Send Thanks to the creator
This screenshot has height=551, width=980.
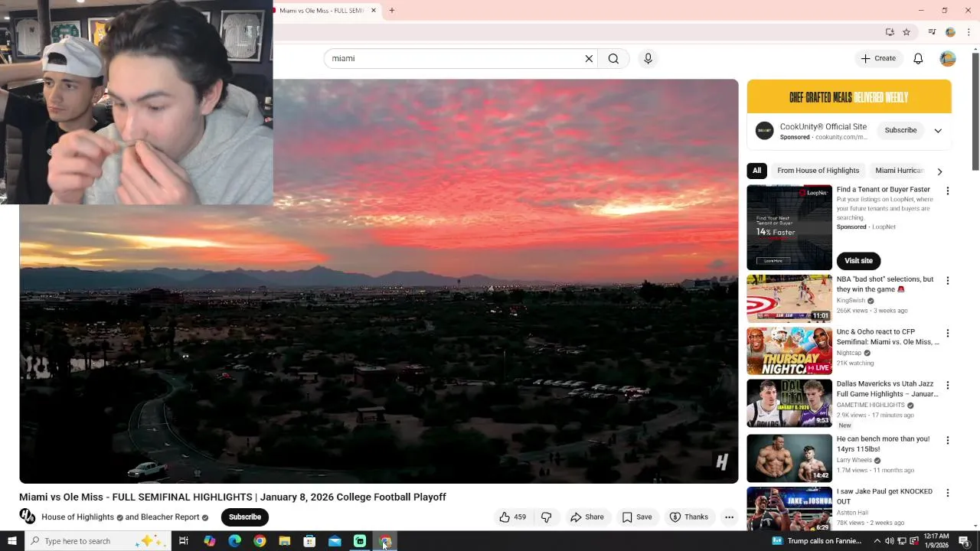click(x=689, y=517)
